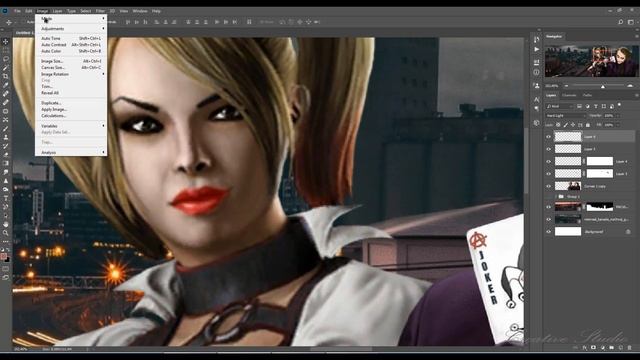Toggle the layer filter on/off switch
Screen dimensions: 640x360
619,105
